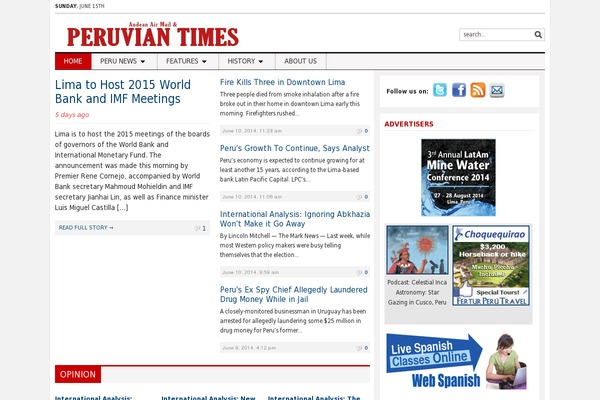Click the 'Sunday, June 15th' date text
This screenshot has height=400, width=600.
click(x=80, y=6)
